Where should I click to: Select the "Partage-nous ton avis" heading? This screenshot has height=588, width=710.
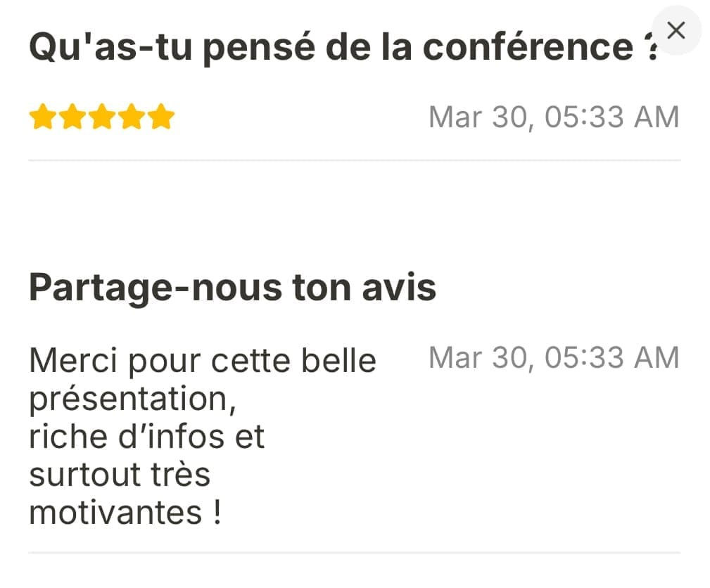[232, 288]
